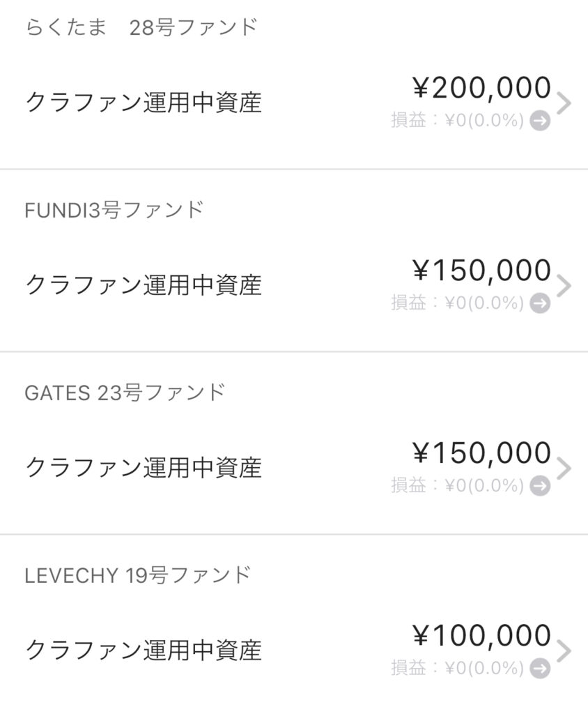Select クラファン運用中資産 under FUNDI3号ファンド

coord(144,286)
